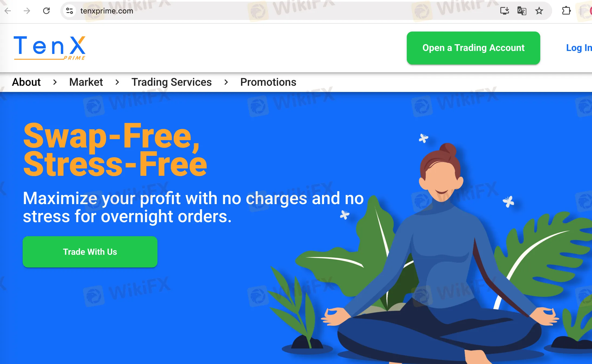The image size is (592, 364).
Task: Open site information icon in address bar
Action: click(x=70, y=11)
